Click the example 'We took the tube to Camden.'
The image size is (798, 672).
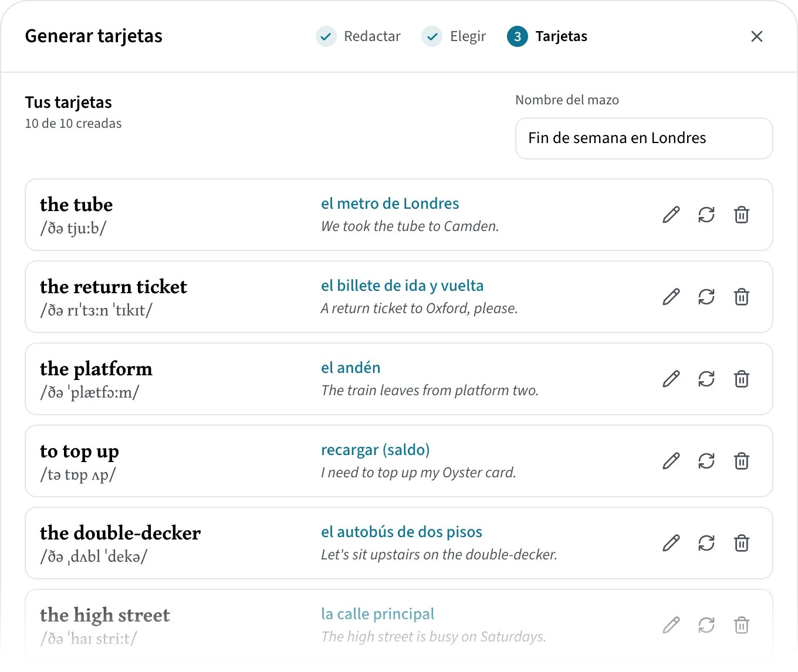(410, 226)
